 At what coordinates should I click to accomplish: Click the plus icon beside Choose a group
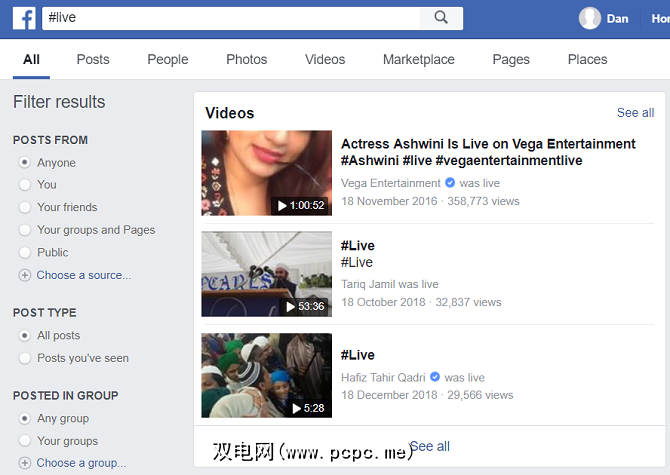coord(25,463)
